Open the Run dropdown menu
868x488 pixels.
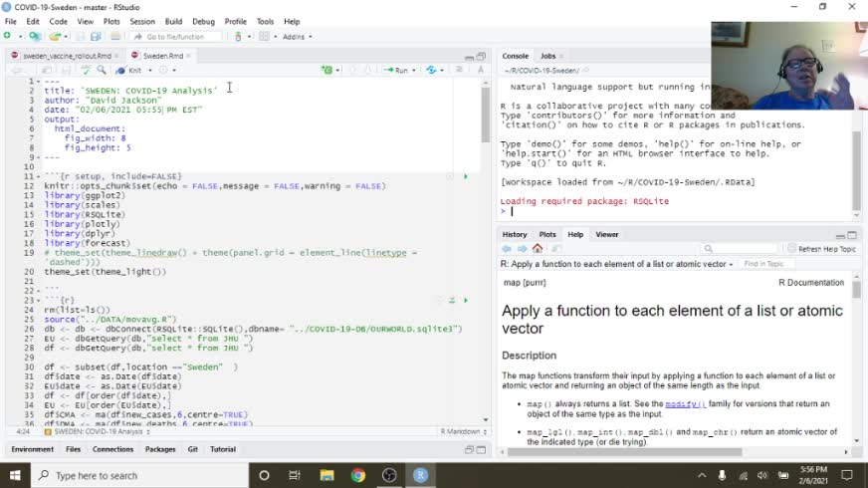pos(416,70)
